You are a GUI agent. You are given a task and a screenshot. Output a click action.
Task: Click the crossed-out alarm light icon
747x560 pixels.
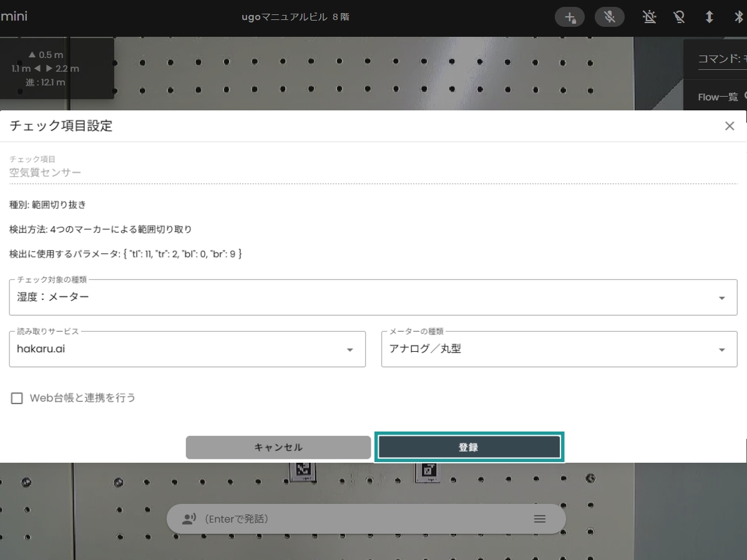(649, 17)
